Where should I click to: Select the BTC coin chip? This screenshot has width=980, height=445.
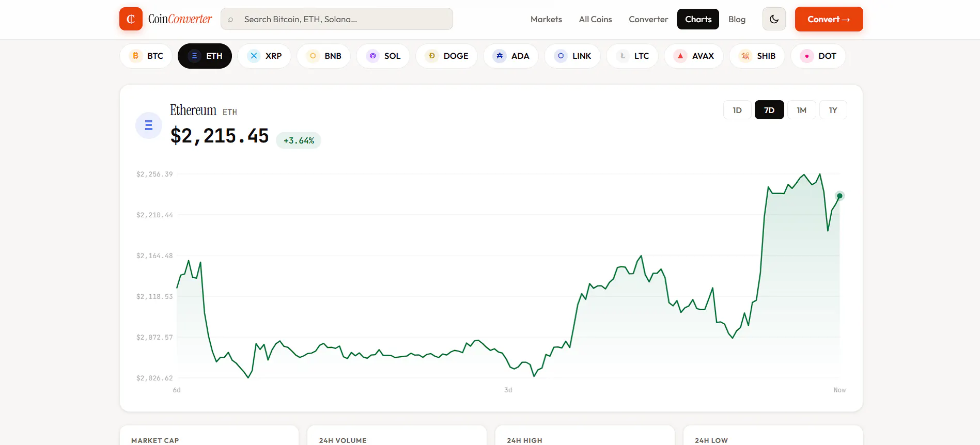146,56
